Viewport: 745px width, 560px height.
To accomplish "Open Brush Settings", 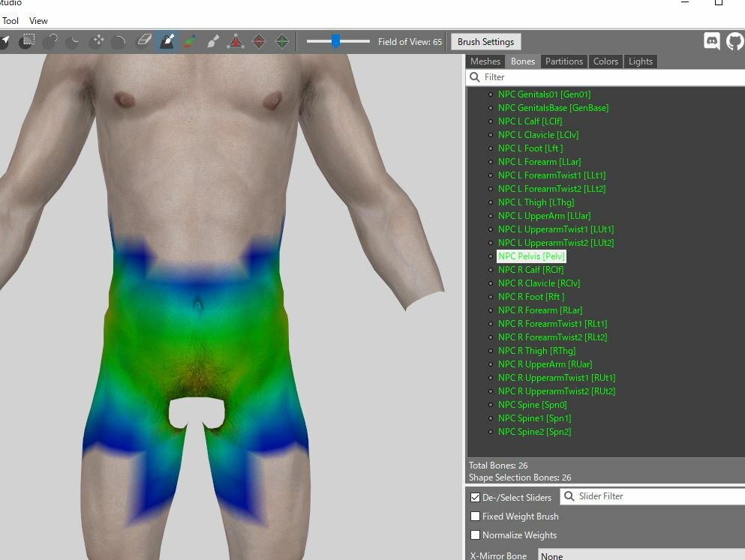I will pyautogui.click(x=485, y=42).
